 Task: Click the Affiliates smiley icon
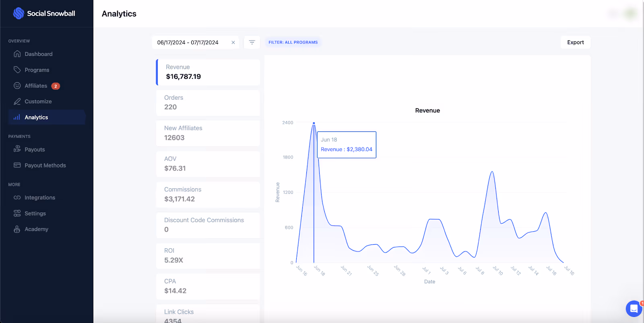[17, 86]
